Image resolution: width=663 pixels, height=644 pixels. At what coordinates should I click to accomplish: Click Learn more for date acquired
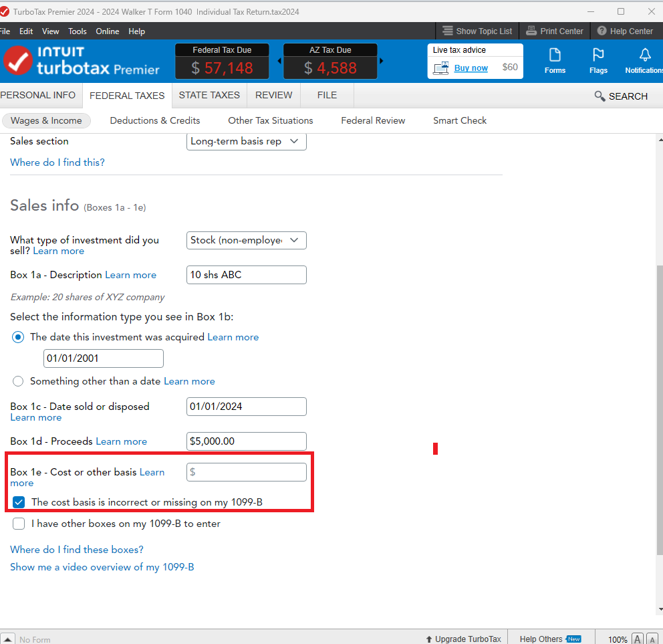(233, 337)
